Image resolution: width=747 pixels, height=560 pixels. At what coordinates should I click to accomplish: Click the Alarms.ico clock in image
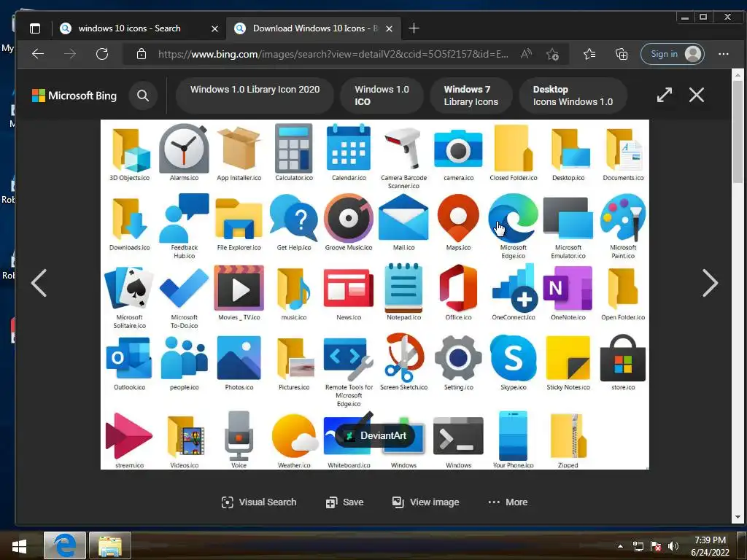click(184, 148)
